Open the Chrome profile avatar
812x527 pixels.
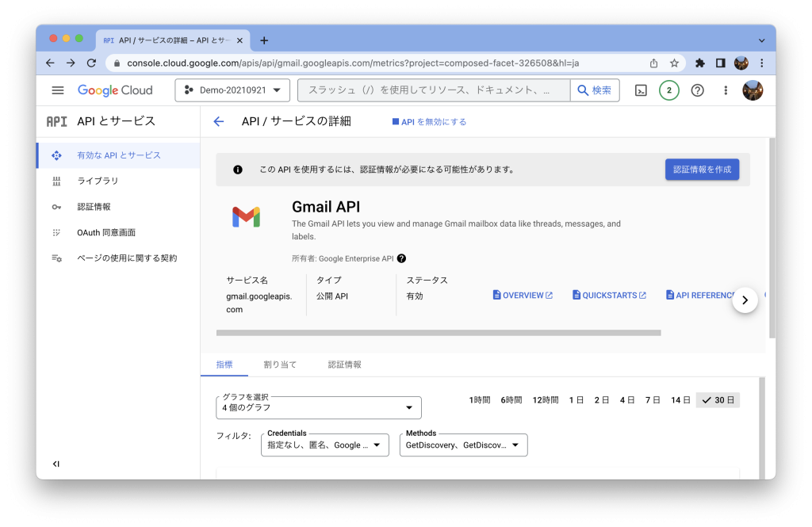[741, 63]
